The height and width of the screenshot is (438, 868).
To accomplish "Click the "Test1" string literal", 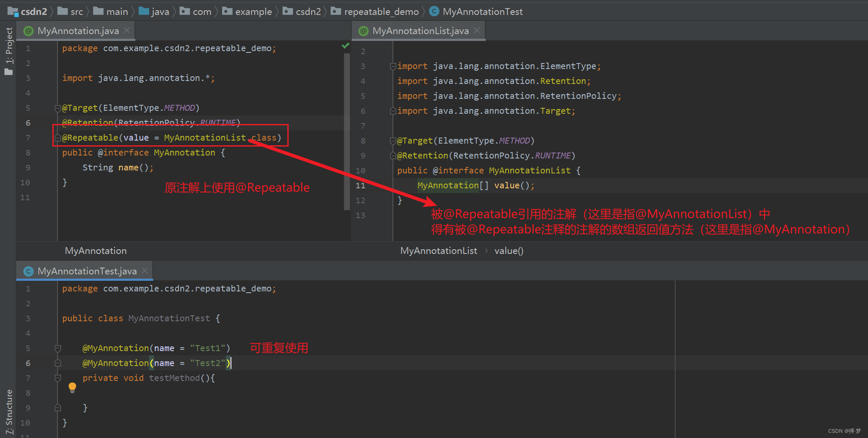I will point(207,348).
